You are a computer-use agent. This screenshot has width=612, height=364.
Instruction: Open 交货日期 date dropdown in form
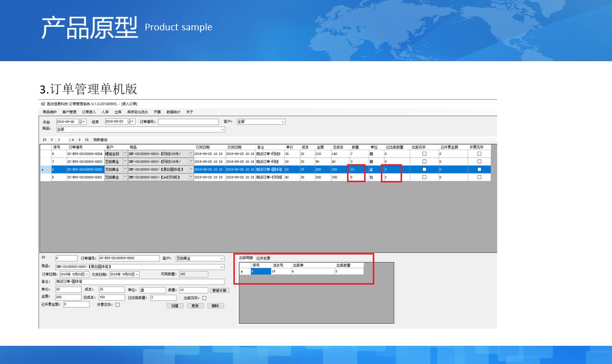137,274
